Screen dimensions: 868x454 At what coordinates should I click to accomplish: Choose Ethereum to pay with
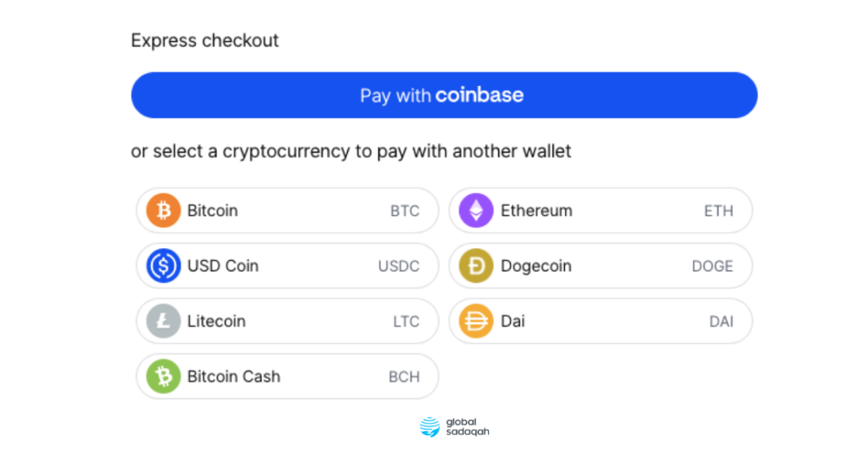click(601, 210)
